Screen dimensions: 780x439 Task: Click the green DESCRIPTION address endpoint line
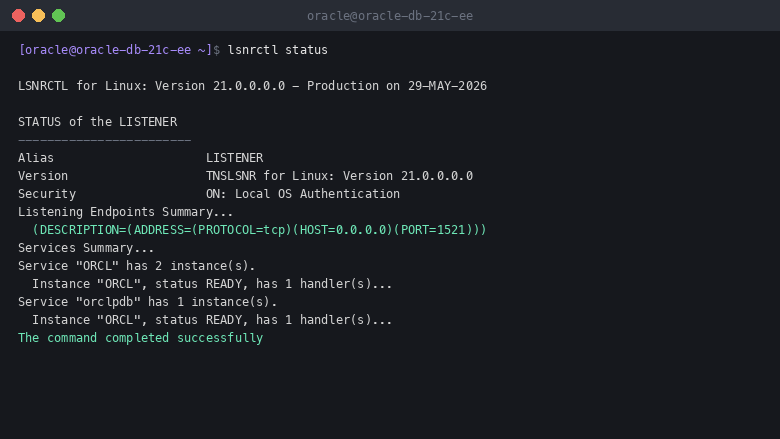point(259,230)
